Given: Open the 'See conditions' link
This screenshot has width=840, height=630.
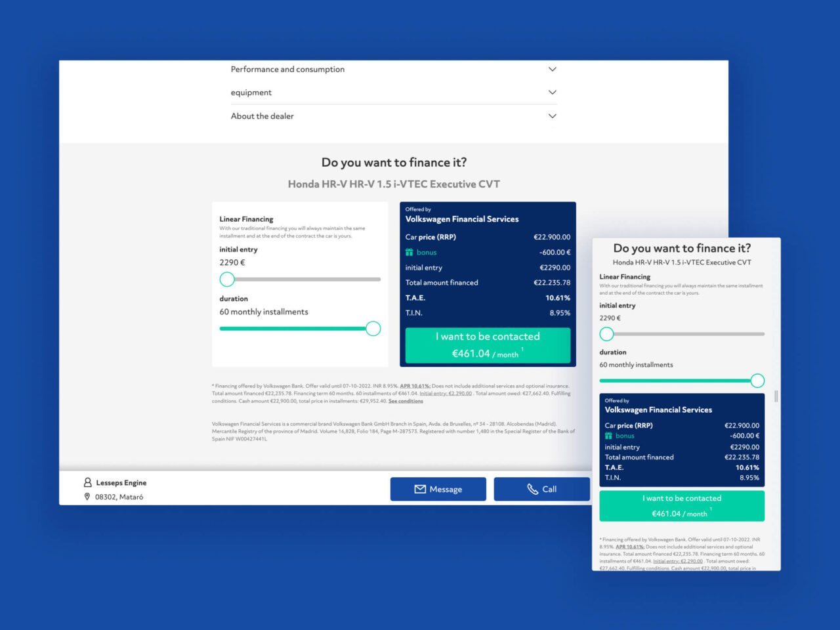Looking at the screenshot, I should 406,401.
